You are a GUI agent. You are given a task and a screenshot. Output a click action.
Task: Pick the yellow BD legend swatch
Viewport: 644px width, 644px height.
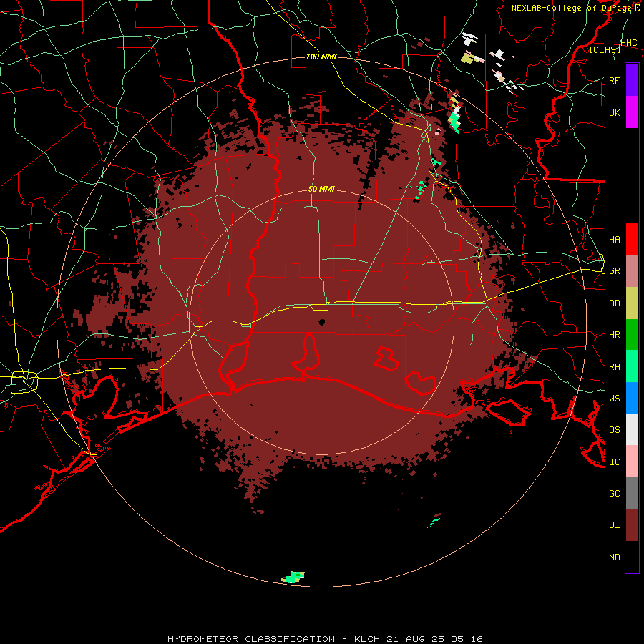coord(632,303)
